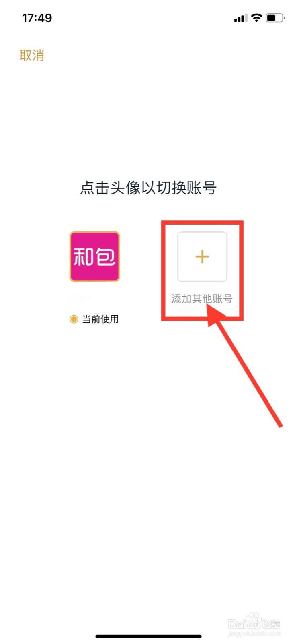Tap the 当前使用 text label

[x=100, y=319]
